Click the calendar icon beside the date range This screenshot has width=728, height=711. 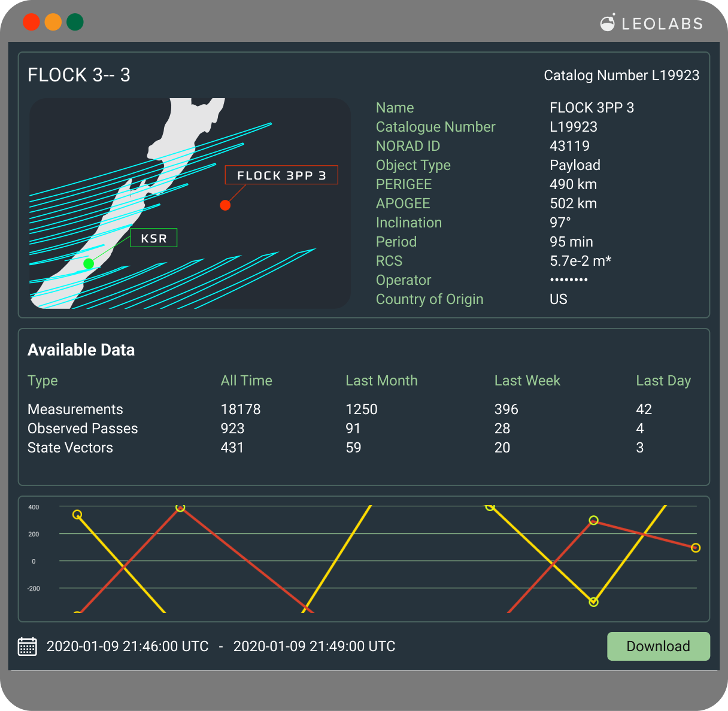click(28, 646)
